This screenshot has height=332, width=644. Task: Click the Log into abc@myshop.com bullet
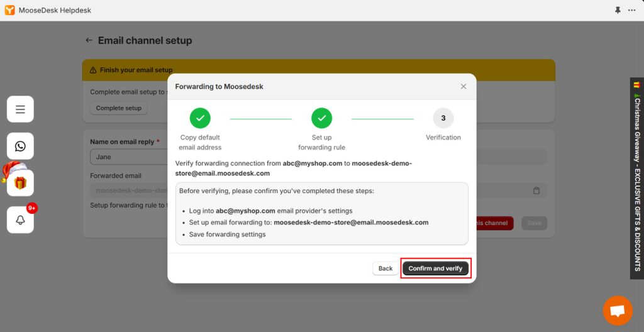point(270,211)
